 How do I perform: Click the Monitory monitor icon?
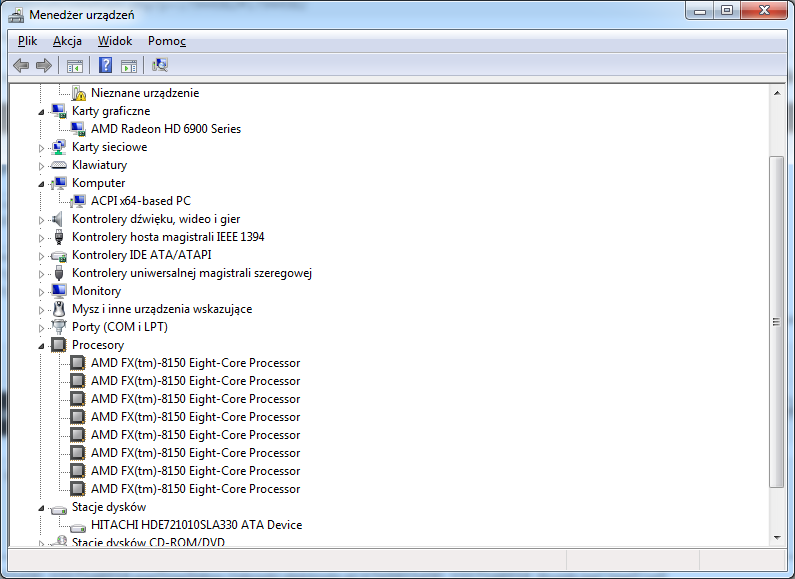[x=59, y=291]
